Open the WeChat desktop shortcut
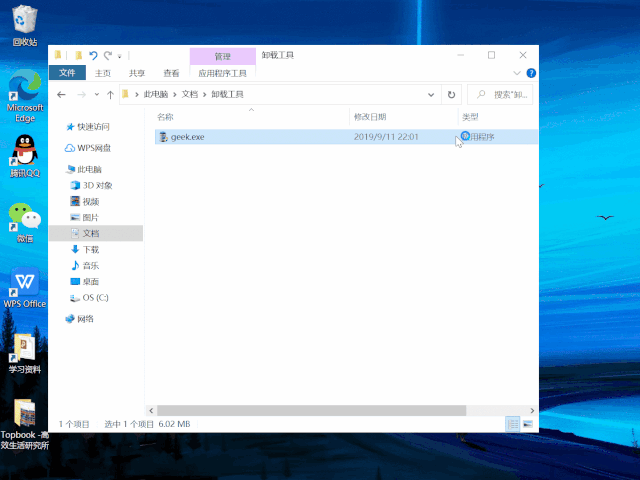This screenshot has width=640, height=480. [x=25, y=222]
